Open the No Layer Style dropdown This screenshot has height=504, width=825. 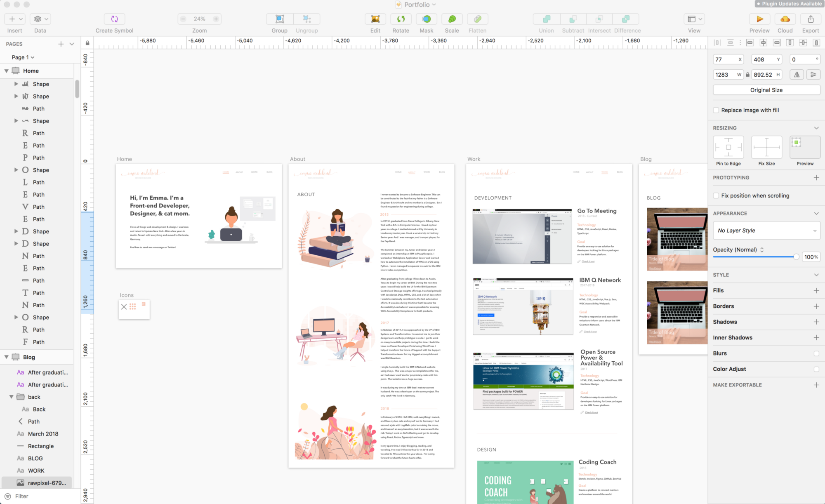click(766, 231)
